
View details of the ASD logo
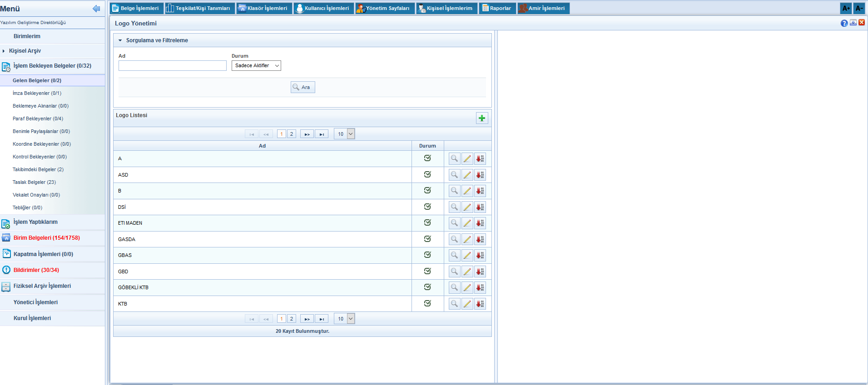pyautogui.click(x=454, y=175)
